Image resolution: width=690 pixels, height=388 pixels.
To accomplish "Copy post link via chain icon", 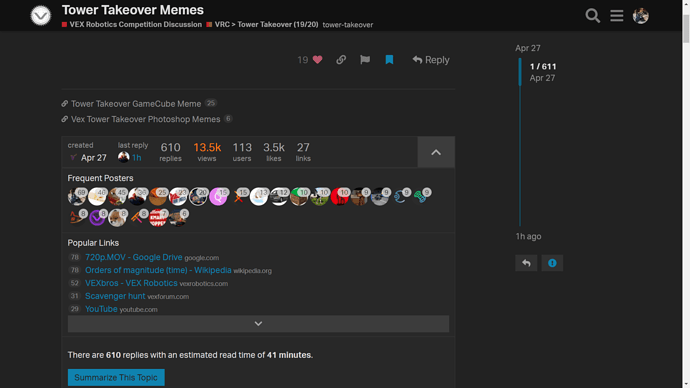I will click(341, 59).
